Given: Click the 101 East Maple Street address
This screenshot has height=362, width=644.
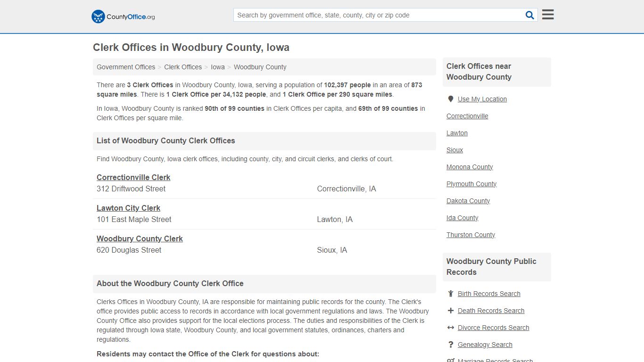Looking at the screenshot, I should (134, 219).
